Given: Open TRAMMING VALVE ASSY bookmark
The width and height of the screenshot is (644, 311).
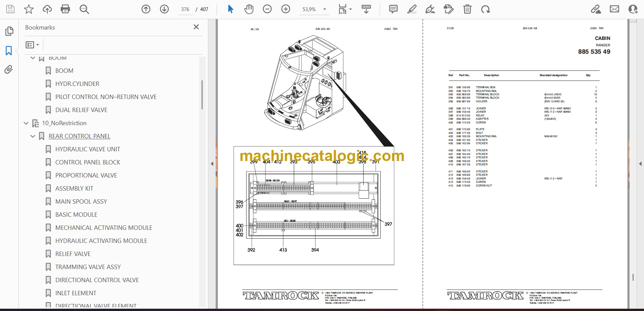Looking at the screenshot, I should (88, 267).
